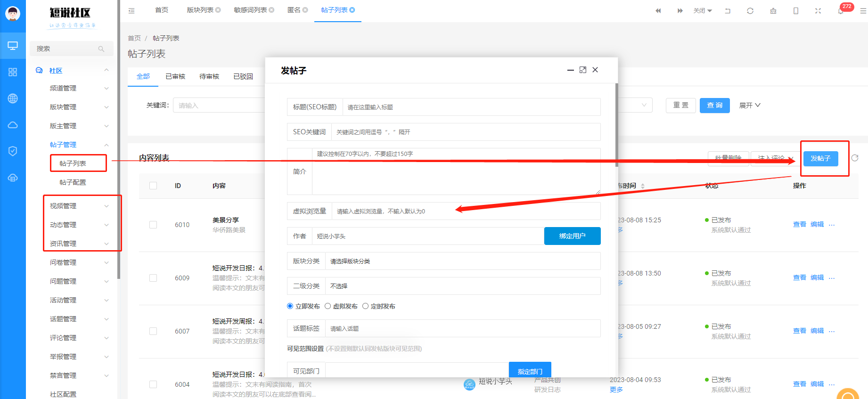
Task: Open the globe icon in the blue sidebar
Action: click(x=13, y=98)
